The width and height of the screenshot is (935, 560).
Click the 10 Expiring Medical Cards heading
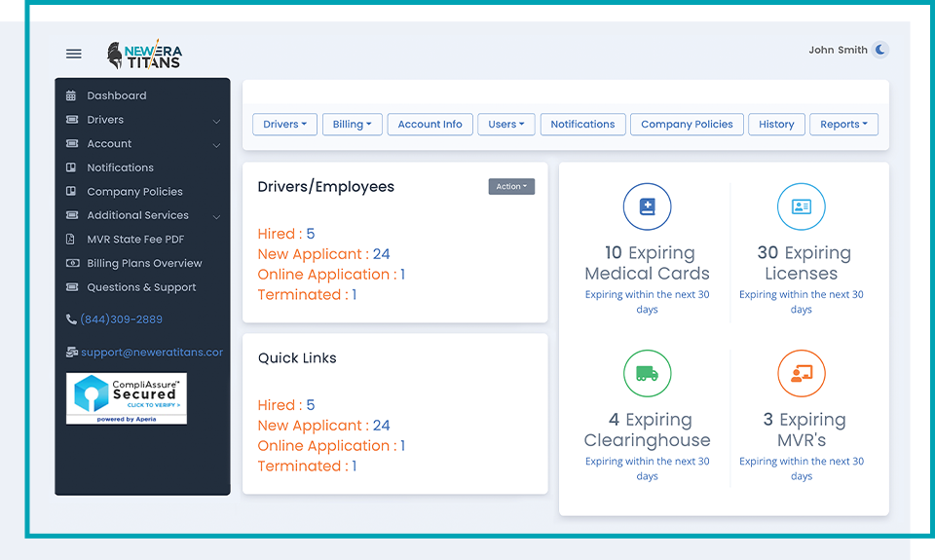tap(647, 263)
